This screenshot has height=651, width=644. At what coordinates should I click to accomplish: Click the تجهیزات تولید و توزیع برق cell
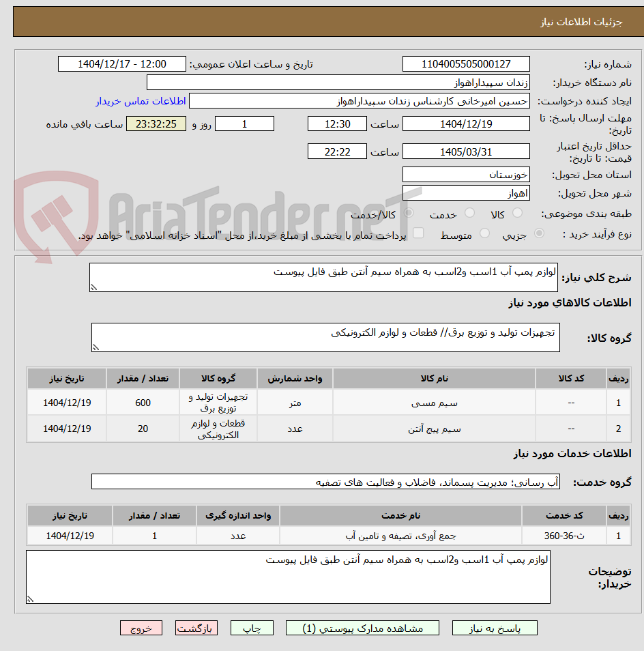(218, 403)
